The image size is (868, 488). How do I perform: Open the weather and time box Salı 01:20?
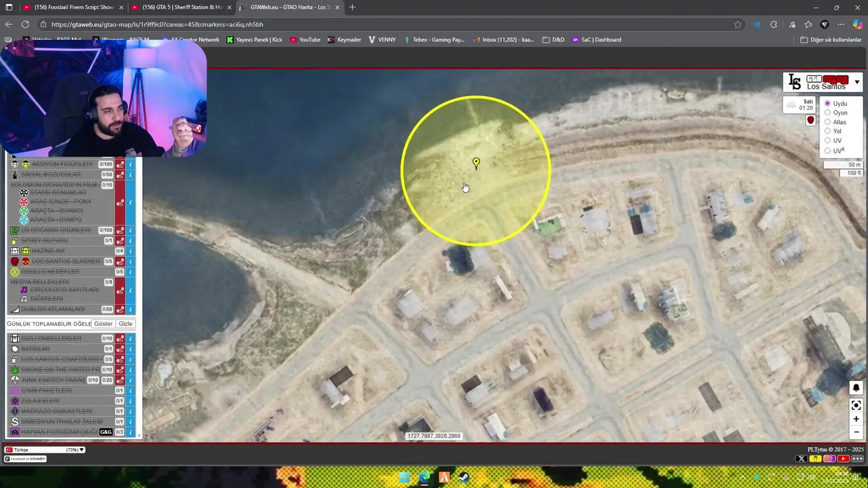click(800, 104)
